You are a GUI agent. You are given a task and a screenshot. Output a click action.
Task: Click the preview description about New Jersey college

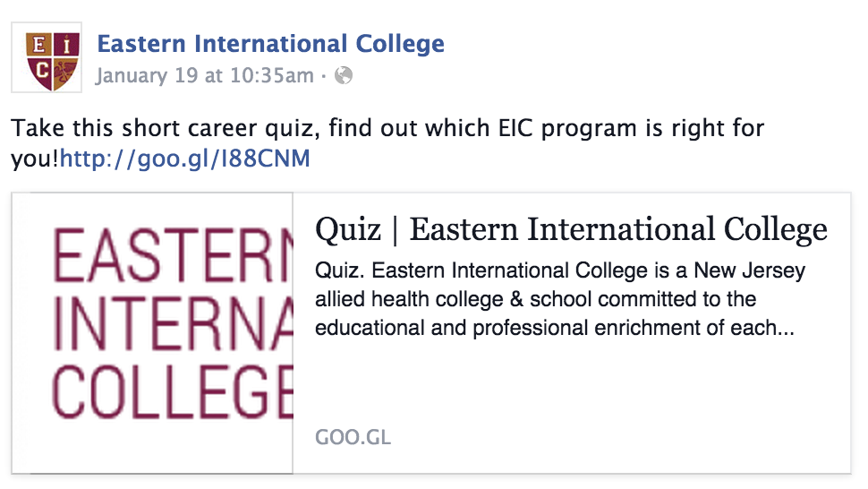(x=559, y=300)
